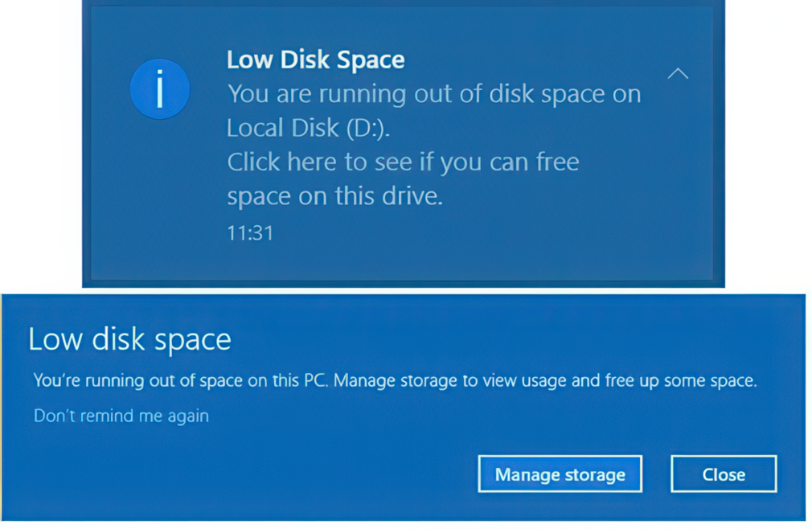Click empty toast area left of the timestamp

[161, 233]
